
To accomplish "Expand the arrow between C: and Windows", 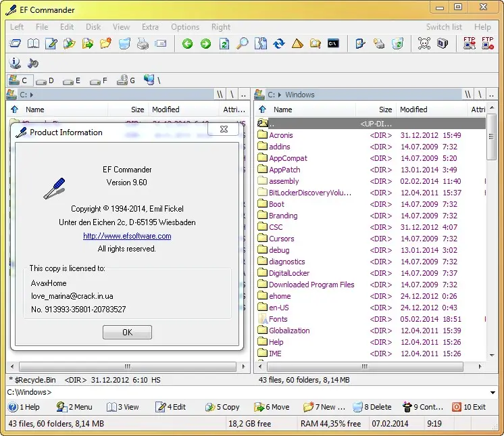I will (x=279, y=95).
